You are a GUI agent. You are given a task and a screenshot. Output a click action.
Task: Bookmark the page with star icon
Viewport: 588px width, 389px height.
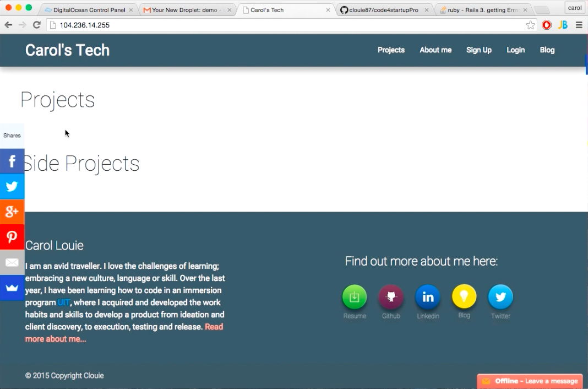530,25
